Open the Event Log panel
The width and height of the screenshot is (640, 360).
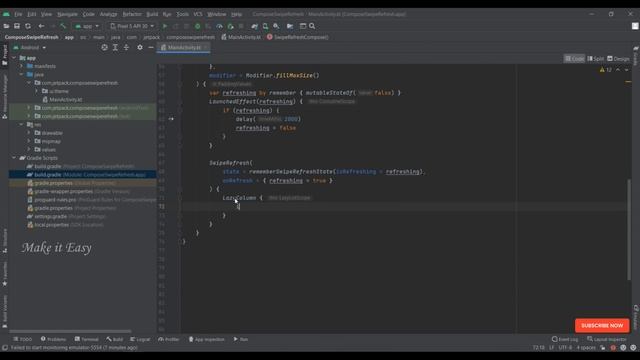pos(565,340)
